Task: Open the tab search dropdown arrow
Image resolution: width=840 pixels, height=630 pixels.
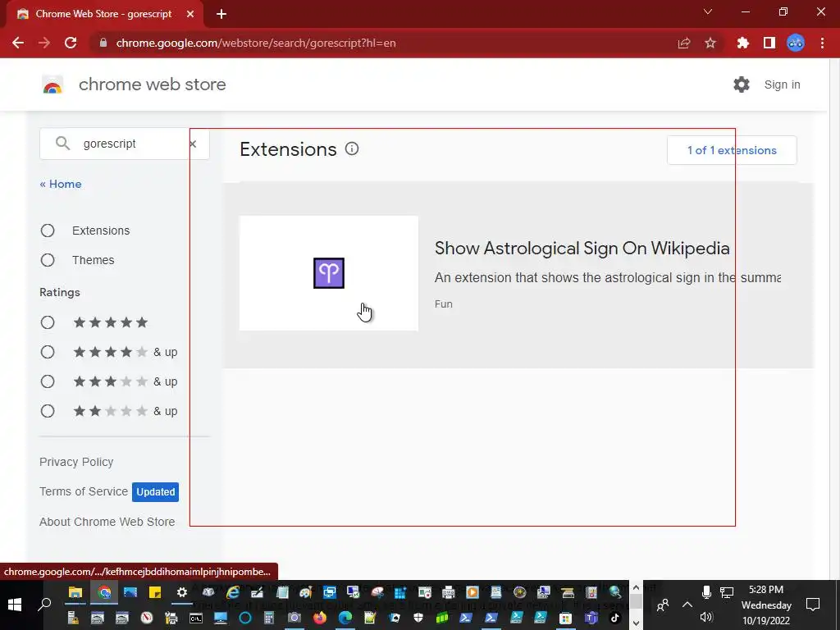Action: [x=708, y=11]
